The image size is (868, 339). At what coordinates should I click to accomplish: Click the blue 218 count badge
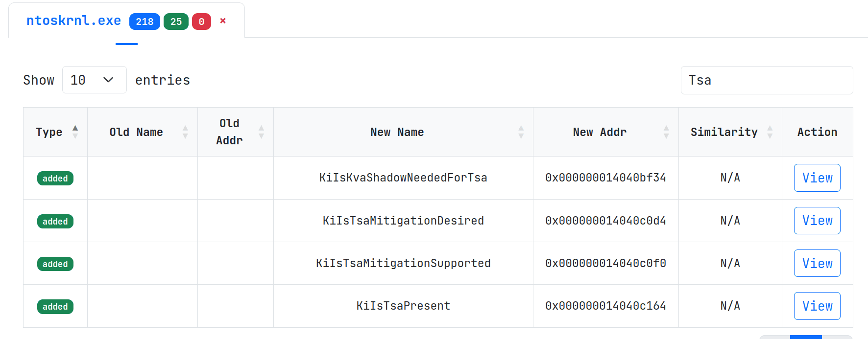(x=145, y=22)
